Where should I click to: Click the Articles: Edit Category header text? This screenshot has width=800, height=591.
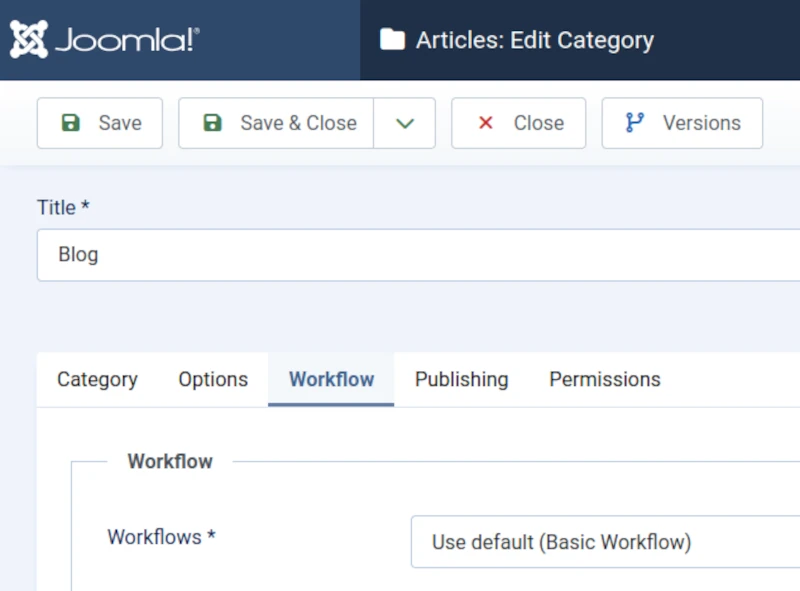point(537,40)
